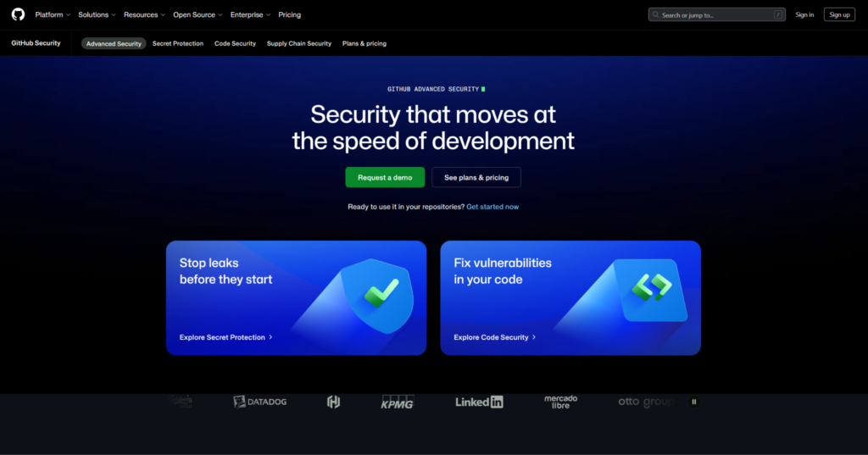Screen dimensions: 868x455
Task: Expand the Enterprise menu
Action: 250,15
